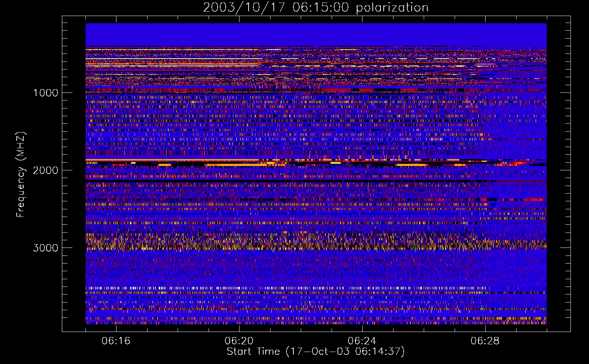This screenshot has width=589, height=364.
Task: Click the 06:20 time tick label
Action: pos(239,341)
